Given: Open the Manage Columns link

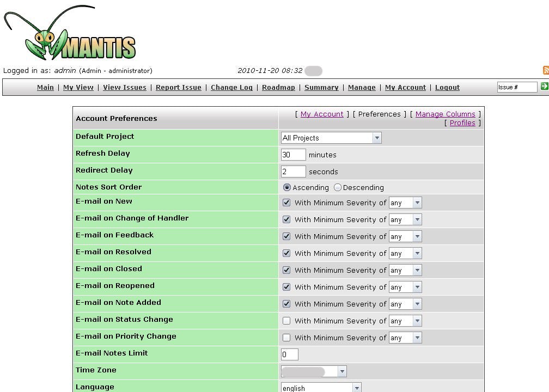Looking at the screenshot, I should click(446, 114).
